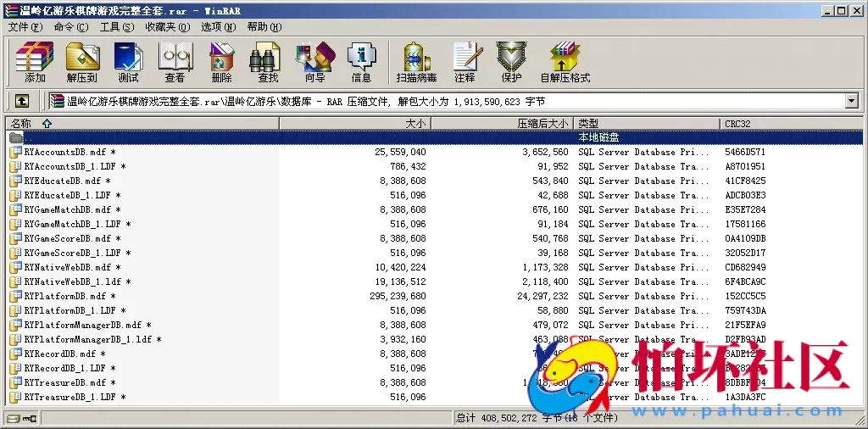Viewport: 868px width, 429px height.
Task: Click the 自解压格式 (SFX) icon
Action: click(565, 62)
